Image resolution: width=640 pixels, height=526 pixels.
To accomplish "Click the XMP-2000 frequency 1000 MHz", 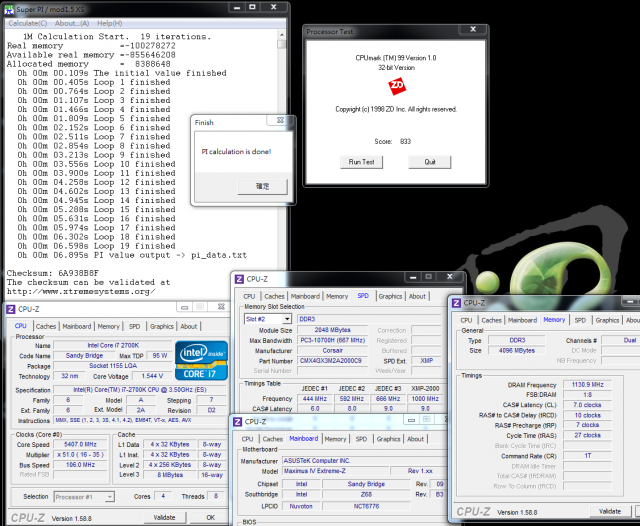I will (x=425, y=399).
